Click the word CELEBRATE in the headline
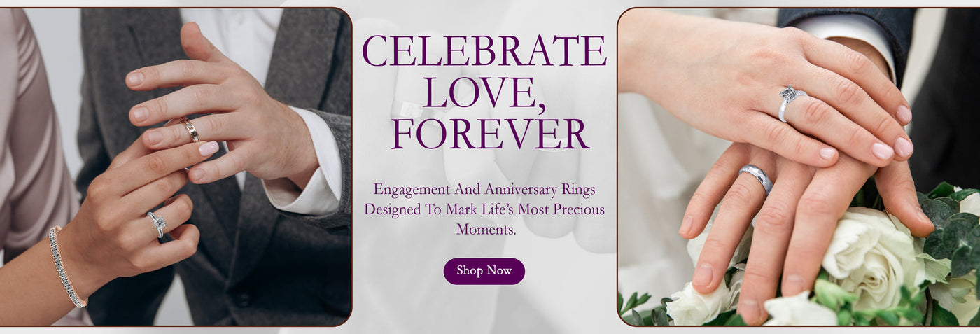The height and width of the screenshot is (334, 980). coord(484,50)
